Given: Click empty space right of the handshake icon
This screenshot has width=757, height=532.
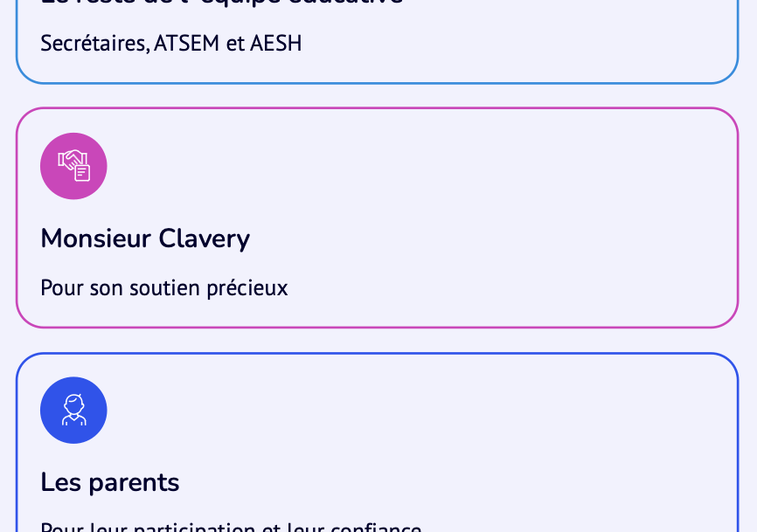Looking at the screenshot, I should tap(393, 166).
